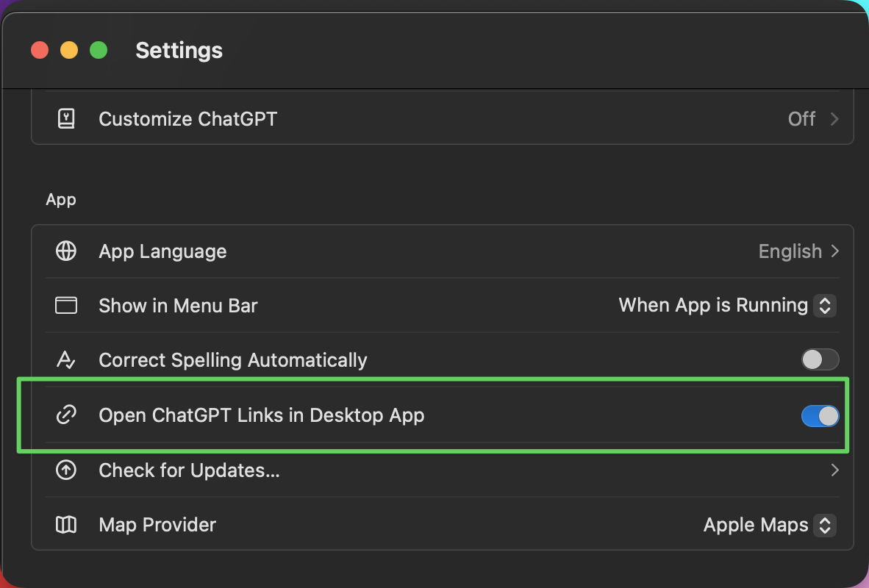Open the Apple Maps provider dropdown
The width and height of the screenshot is (869, 588).
[769, 525]
